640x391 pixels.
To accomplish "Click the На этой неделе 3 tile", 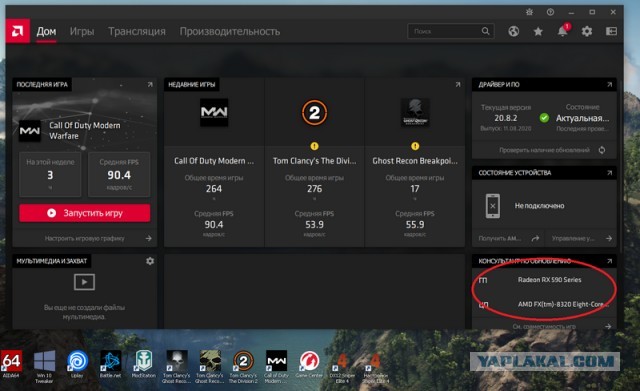I will [50, 175].
